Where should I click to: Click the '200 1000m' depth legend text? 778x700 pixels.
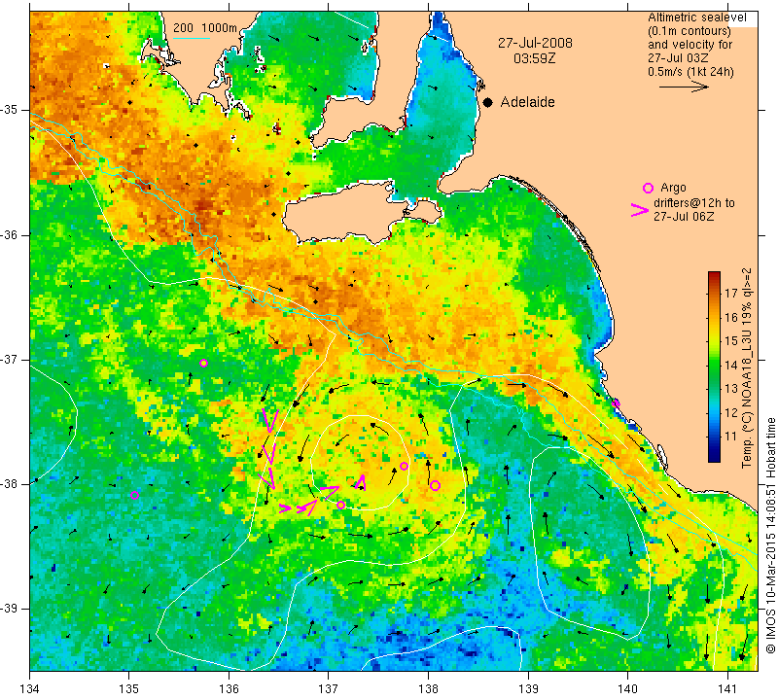pyautogui.click(x=205, y=28)
